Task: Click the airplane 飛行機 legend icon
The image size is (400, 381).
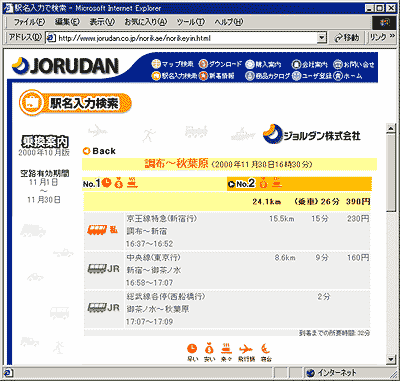Action: 246,349
